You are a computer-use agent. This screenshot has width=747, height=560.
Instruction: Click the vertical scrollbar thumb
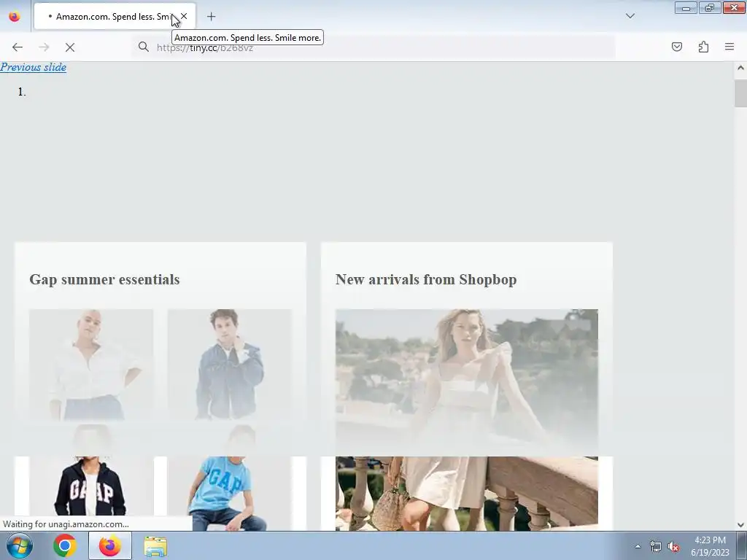[x=740, y=93]
